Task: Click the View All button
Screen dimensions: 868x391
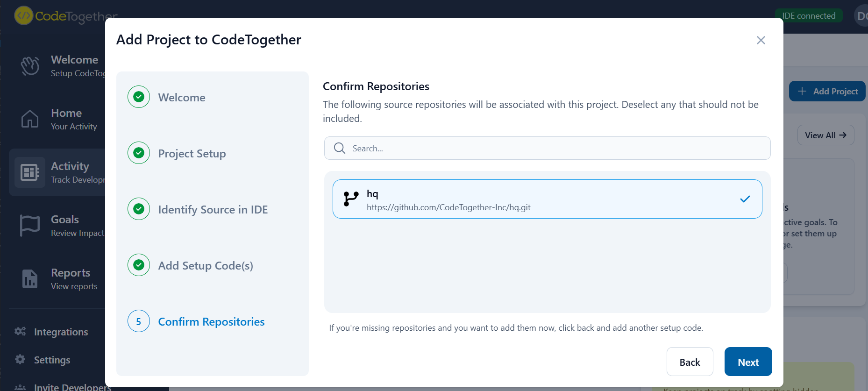Action: pyautogui.click(x=825, y=135)
